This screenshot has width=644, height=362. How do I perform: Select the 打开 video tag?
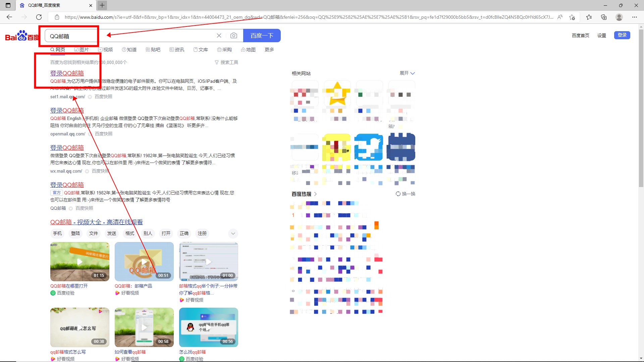coord(166,233)
